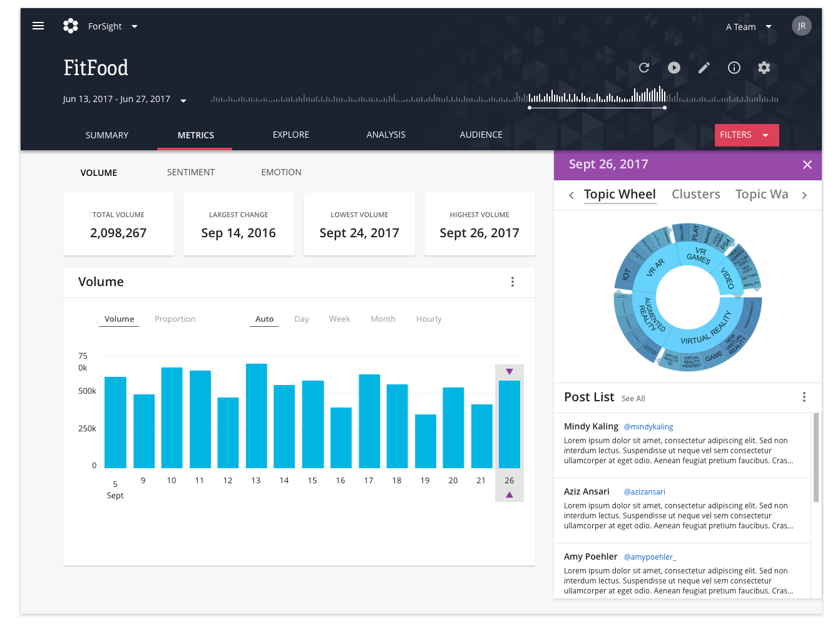This screenshot has height=626, width=840.
Task: Select the Auto interval option
Action: tap(265, 319)
